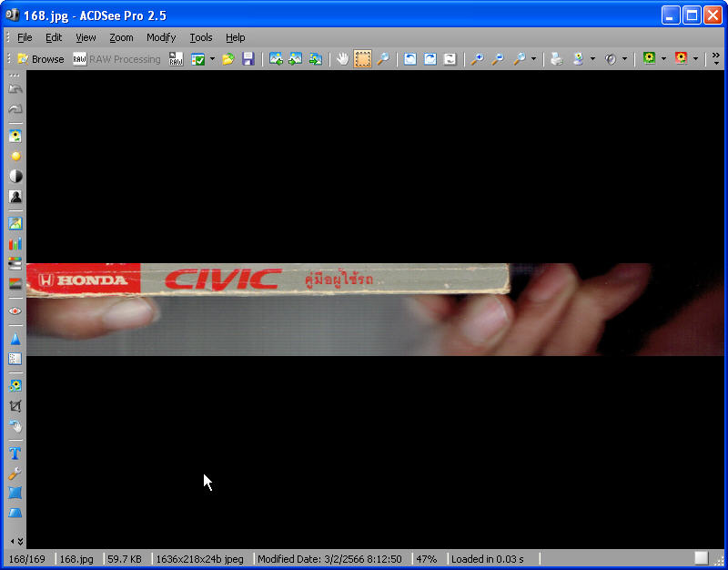Open the Modify menu
Viewport: 728px width, 570px height.
click(x=161, y=37)
